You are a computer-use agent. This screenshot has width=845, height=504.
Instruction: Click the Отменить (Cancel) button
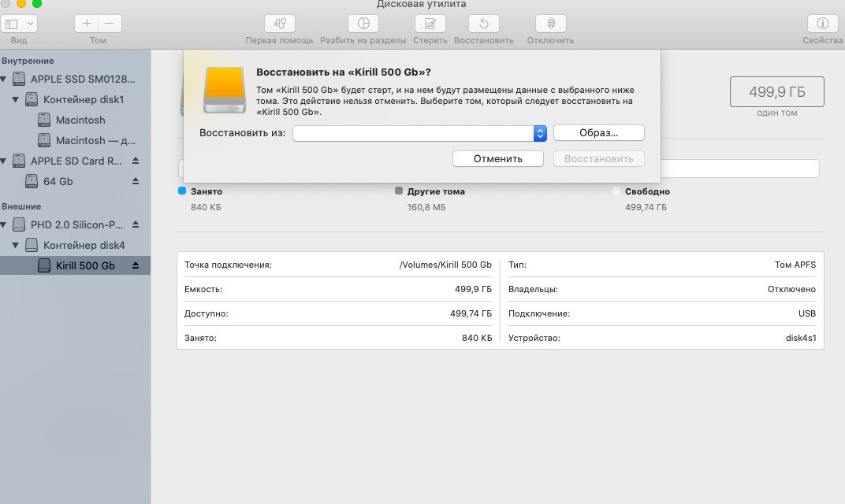498,159
